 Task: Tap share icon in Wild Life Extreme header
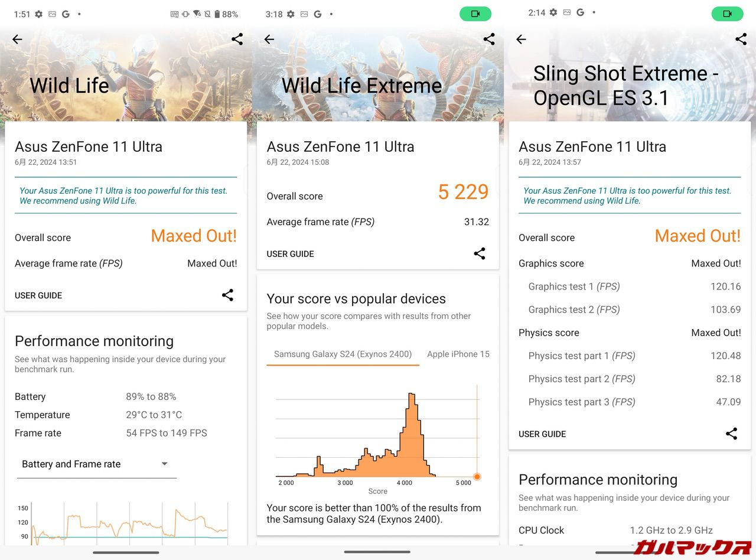(x=489, y=40)
